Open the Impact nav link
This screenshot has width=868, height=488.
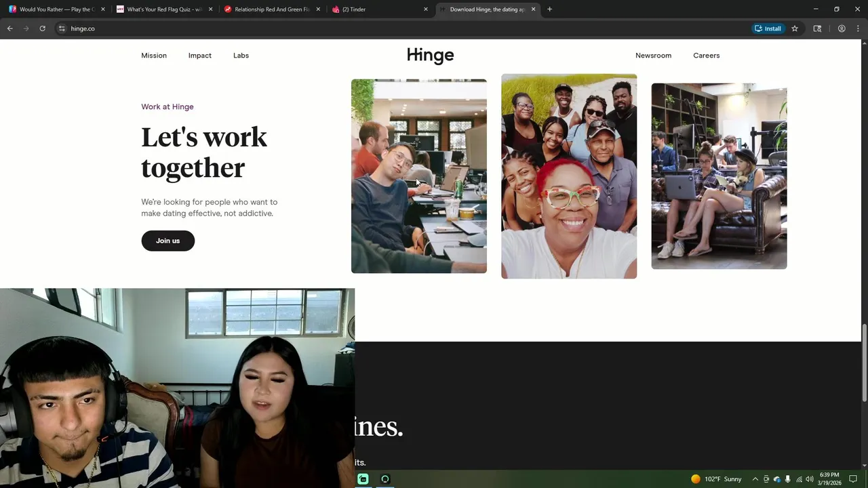click(200, 56)
